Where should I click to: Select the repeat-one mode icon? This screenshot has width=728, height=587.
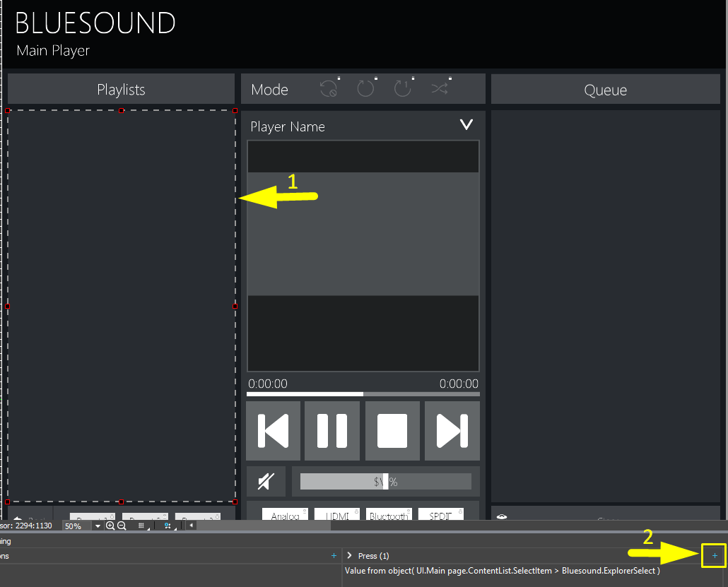point(402,89)
